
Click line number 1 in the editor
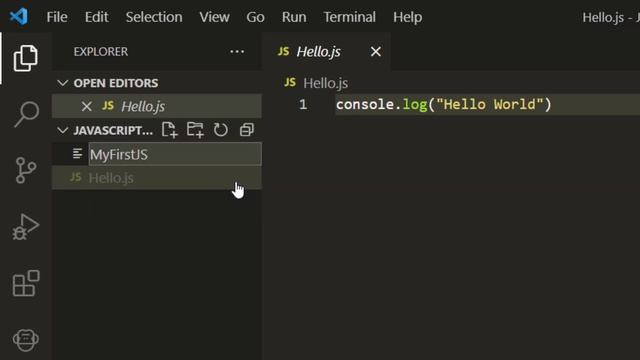(303, 104)
